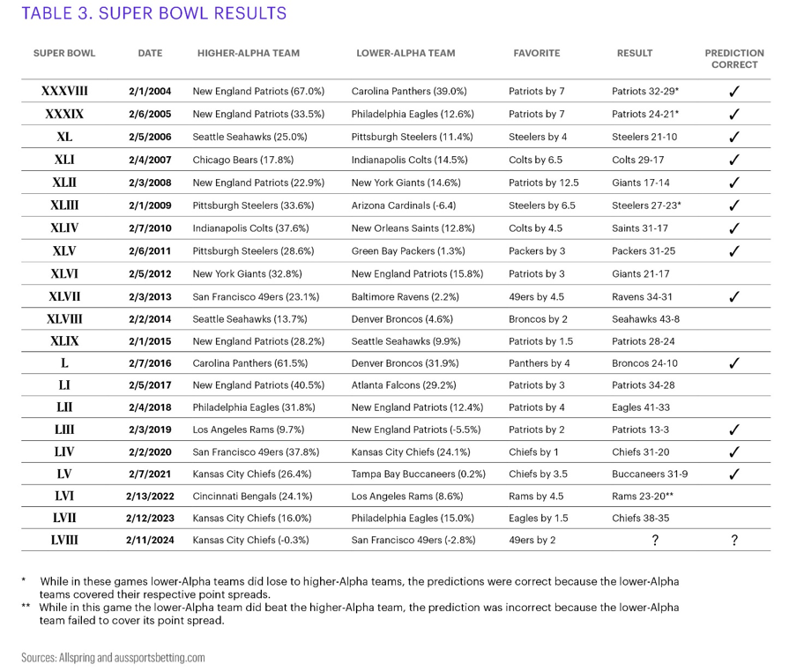Viewport: 789px width, 672px height.
Task: Click the 'HIGHER-ALPHA TEAM' column header
Action: pos(248,54)
